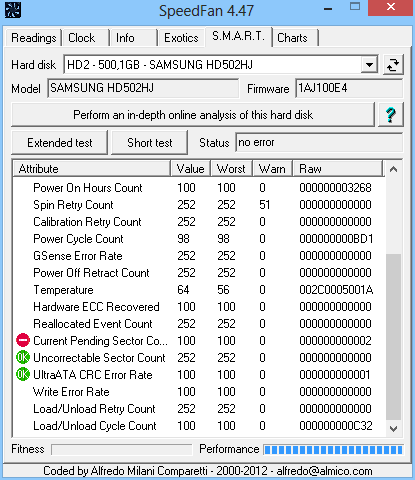415x480 pixels.
Task: Sort by the Worst column header
Action: tap(231, 169)
